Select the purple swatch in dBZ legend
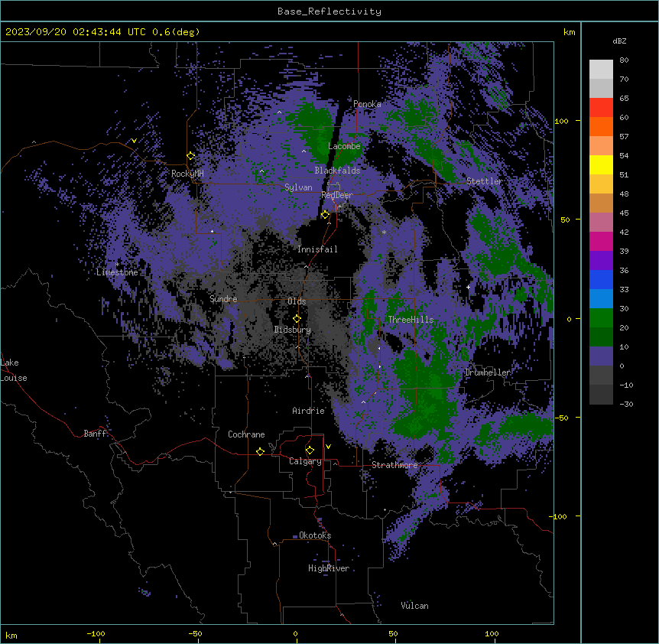 [x=601, y=260]
